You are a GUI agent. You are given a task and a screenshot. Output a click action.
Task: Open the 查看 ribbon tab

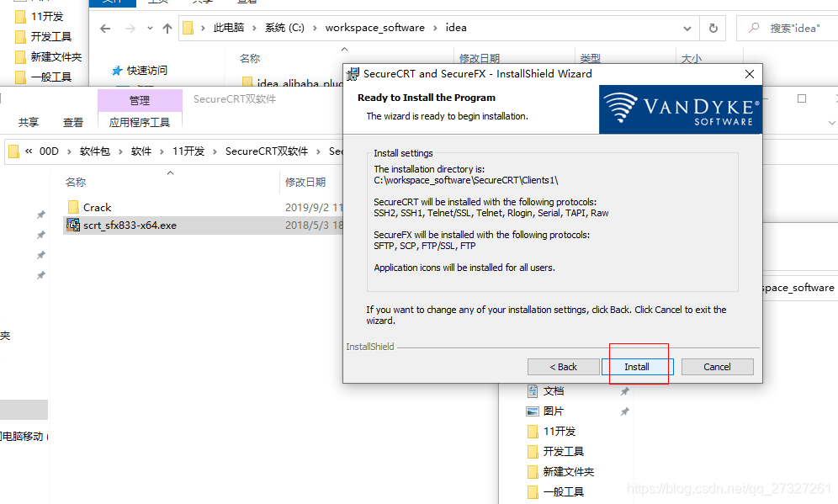[x=72, y=122]
